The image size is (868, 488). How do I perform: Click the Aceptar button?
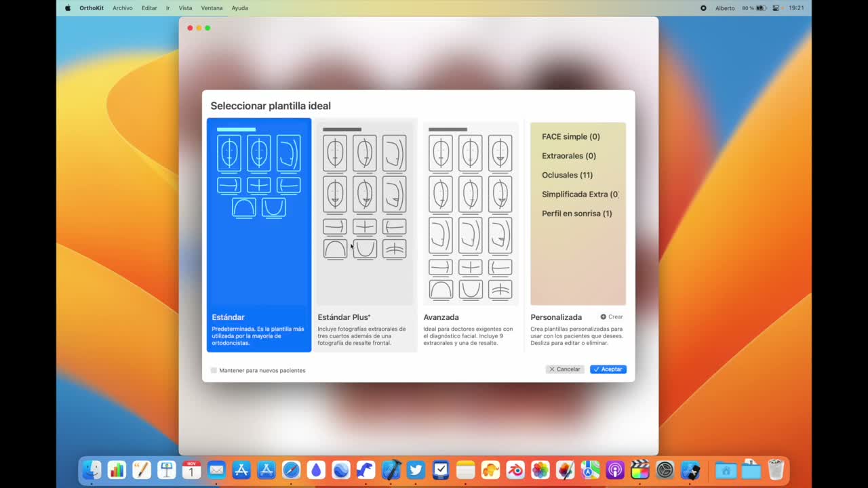[x=608, y=369]
